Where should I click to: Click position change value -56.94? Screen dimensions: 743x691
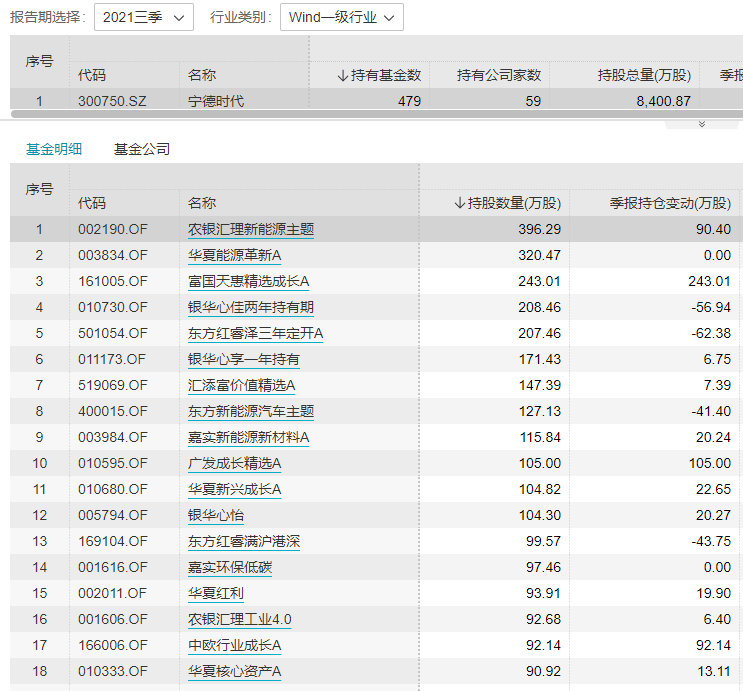pos(711,308)
